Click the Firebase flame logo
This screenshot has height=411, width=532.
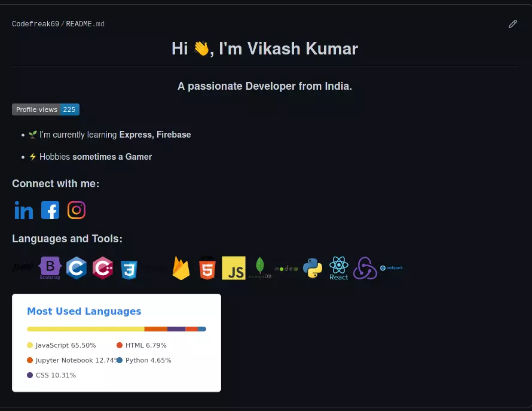point(181,268)
